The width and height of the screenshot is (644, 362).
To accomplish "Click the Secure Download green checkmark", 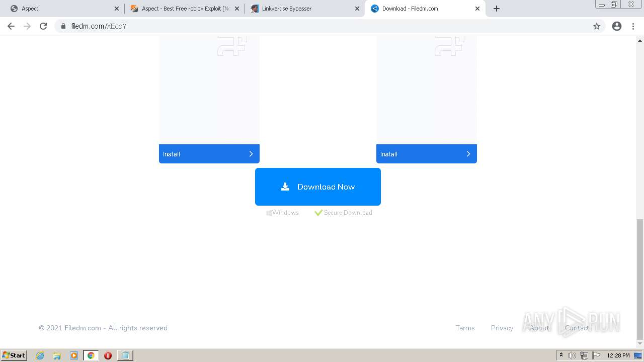I will 318,213.
